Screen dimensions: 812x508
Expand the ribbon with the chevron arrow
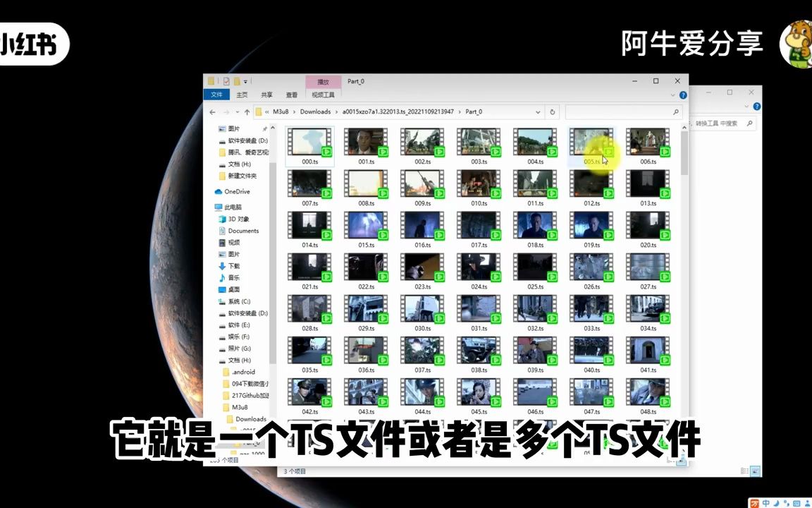(672, 94)
